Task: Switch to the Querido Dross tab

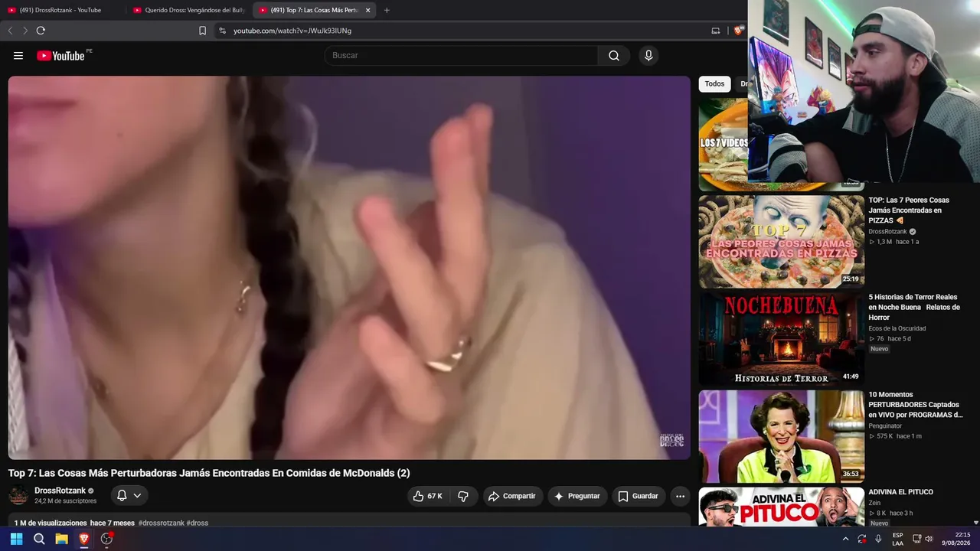Action: tap(188, 10)
